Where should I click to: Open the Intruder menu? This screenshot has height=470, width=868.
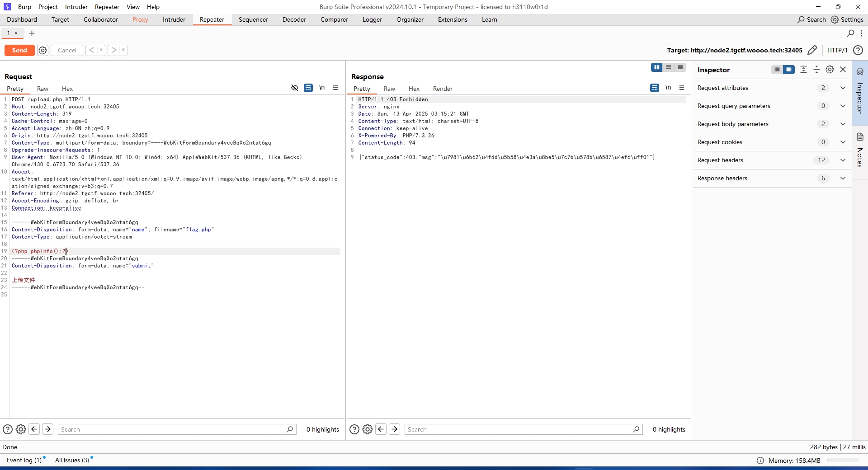(76, 7)
